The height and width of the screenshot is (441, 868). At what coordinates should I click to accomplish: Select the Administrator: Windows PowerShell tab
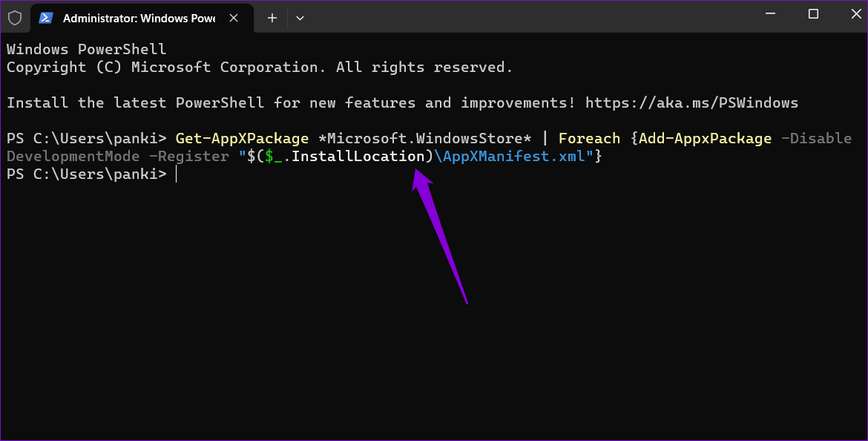click(x=142, y=19)
